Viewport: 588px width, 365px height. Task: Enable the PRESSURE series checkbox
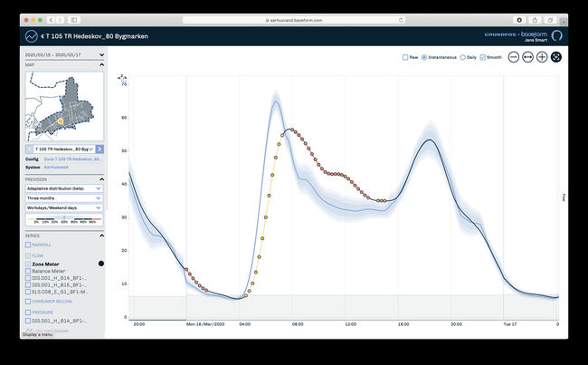[28, 312]
